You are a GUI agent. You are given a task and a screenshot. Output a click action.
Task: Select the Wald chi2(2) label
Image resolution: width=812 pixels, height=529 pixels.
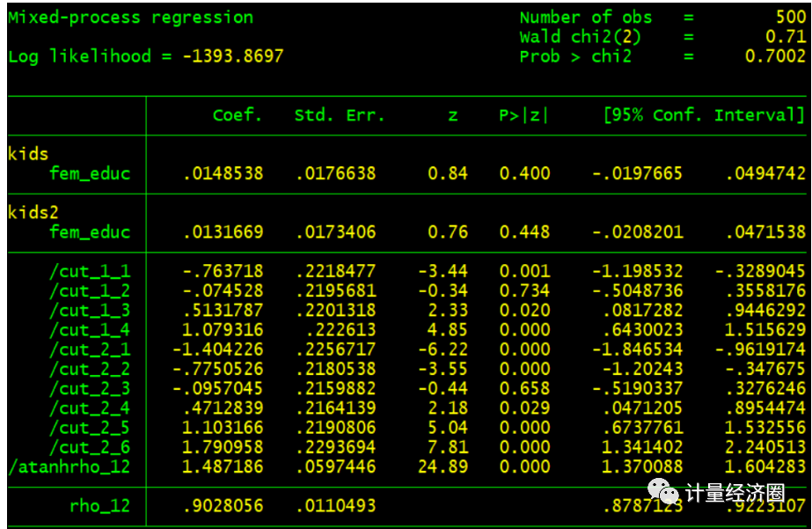(x=581, y=37)
